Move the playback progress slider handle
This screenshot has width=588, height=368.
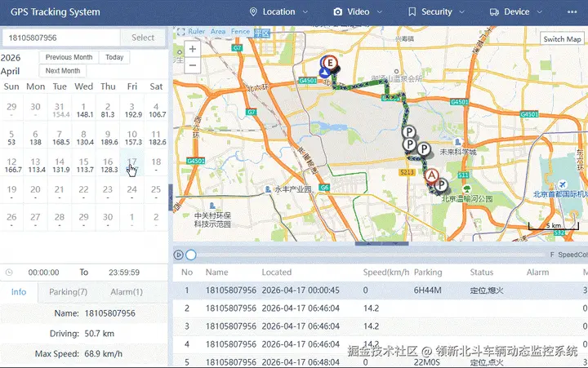coord(191,255)
